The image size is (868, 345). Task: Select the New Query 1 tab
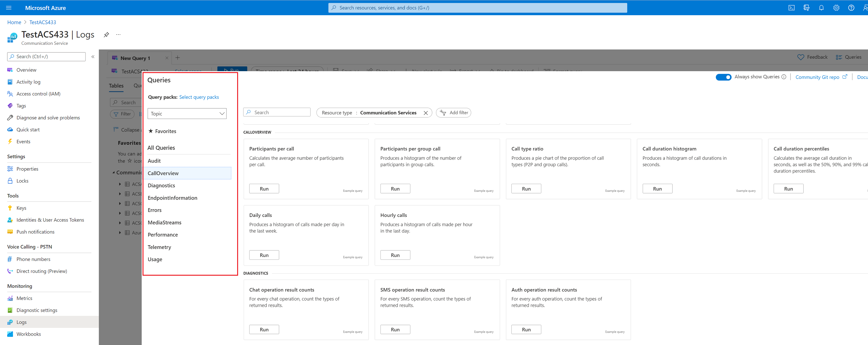(x=135, y=58)
